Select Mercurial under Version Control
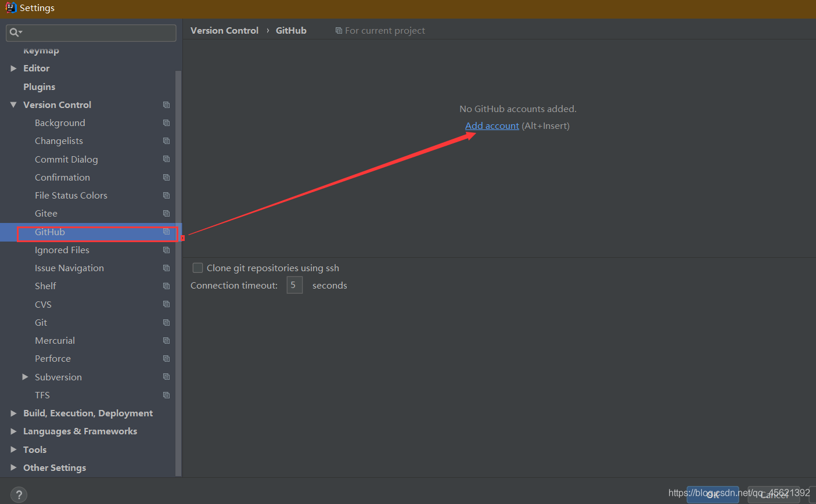The height and width of the screenshot is (504, 816). tap(55, 341)
